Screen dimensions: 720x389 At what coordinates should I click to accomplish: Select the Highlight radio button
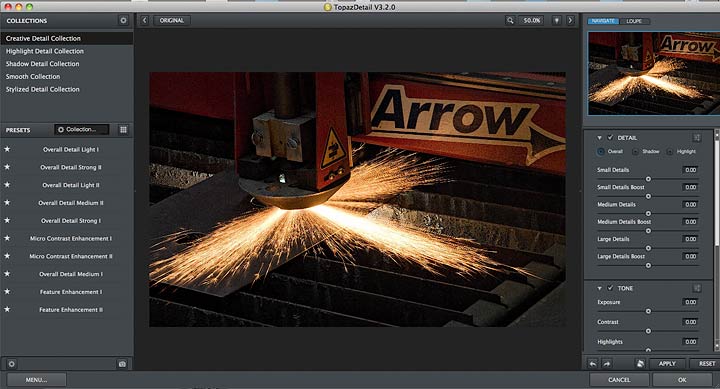tap(669, 152)
